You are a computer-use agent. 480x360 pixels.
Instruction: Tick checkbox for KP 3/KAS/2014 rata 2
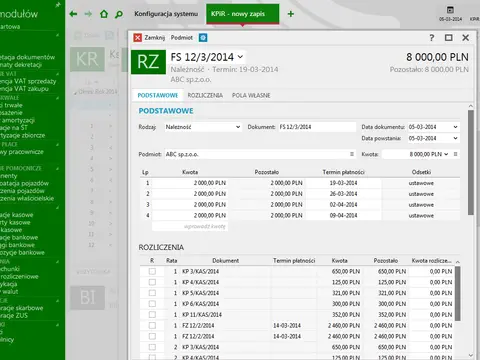[x=152, y=347]
